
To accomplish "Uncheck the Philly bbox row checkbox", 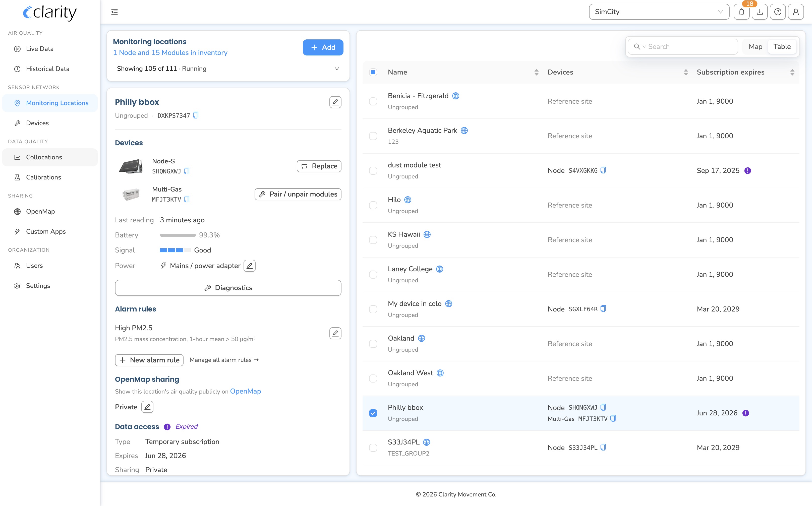I will [373, 413].
